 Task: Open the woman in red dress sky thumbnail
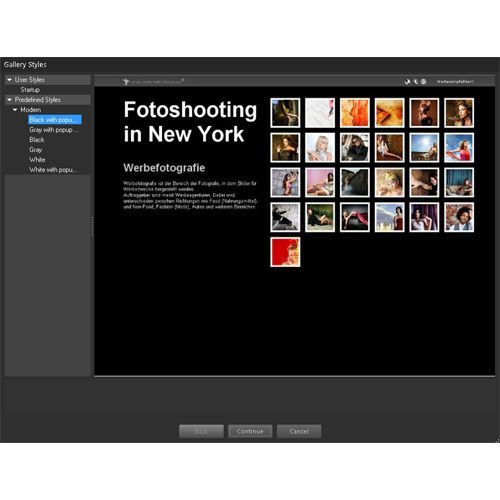[x=459, y=147]
